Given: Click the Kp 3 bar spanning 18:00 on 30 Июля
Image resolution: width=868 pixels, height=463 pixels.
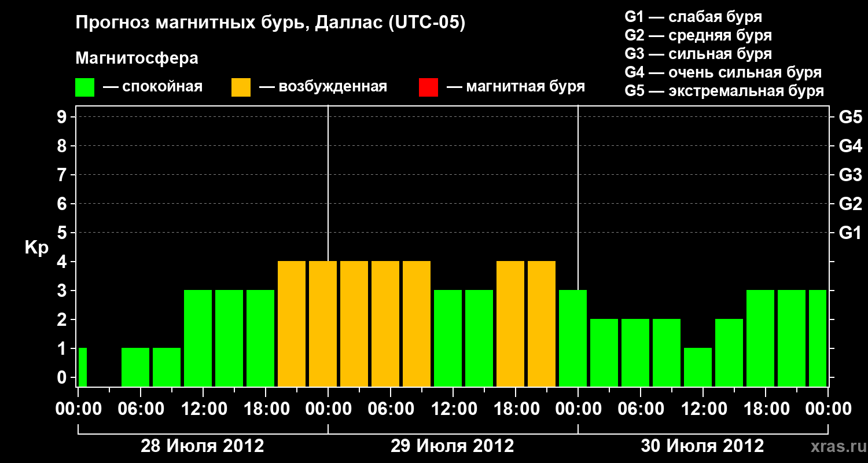Looking at the screenshot, I should click(760, 338).
